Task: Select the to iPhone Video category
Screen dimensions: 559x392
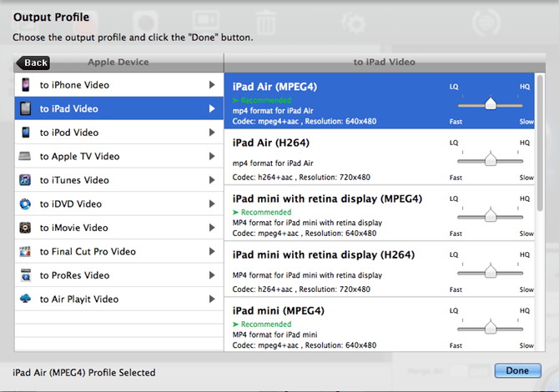Action: pos(119,85)
